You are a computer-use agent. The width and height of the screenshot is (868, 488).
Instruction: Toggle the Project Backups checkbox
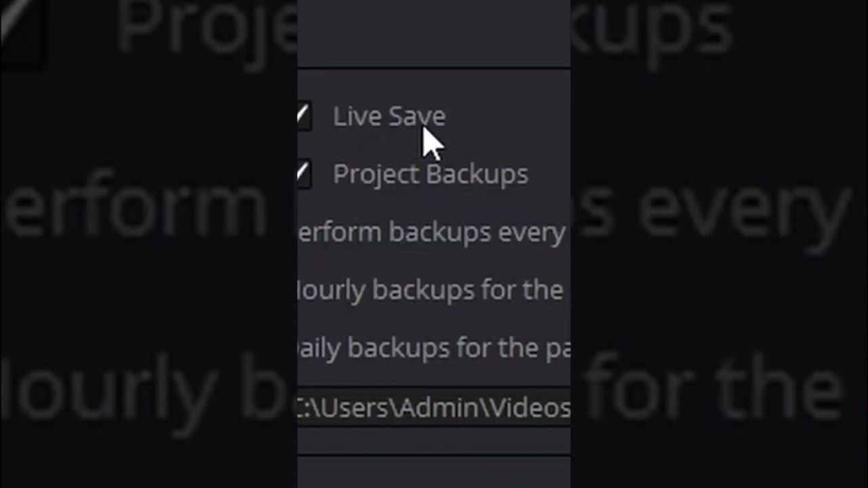click(304, 174)
